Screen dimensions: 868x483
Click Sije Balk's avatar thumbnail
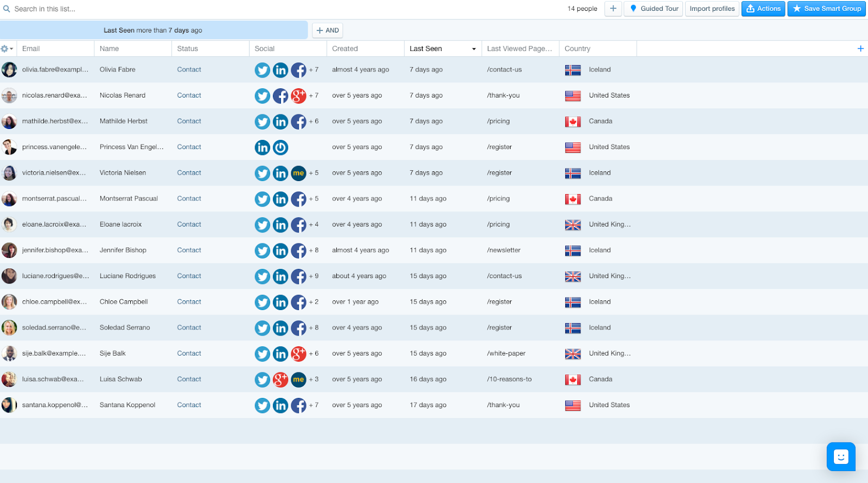coord(9,354)
